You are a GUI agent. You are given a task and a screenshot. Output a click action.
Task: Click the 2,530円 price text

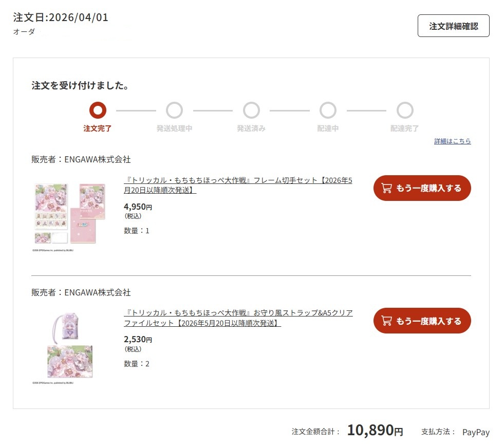point(138,340)
